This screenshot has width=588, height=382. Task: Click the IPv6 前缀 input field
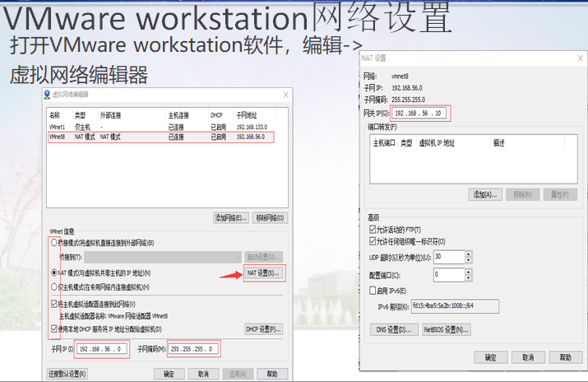(455, 306)
